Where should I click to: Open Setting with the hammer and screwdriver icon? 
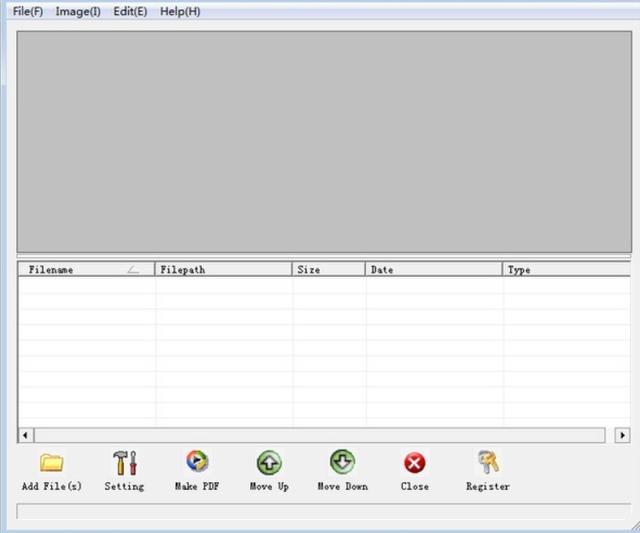click(124, 462)
